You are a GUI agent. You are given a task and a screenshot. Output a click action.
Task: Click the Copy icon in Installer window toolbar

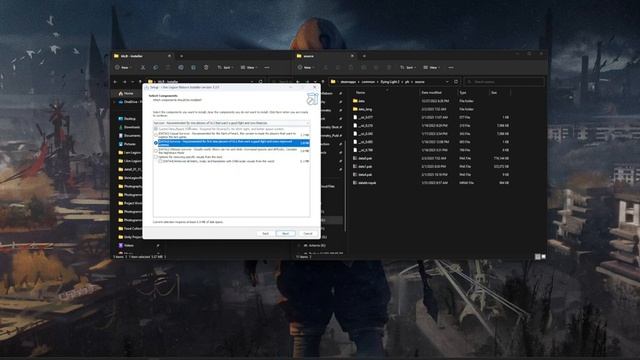coord(156,67)
